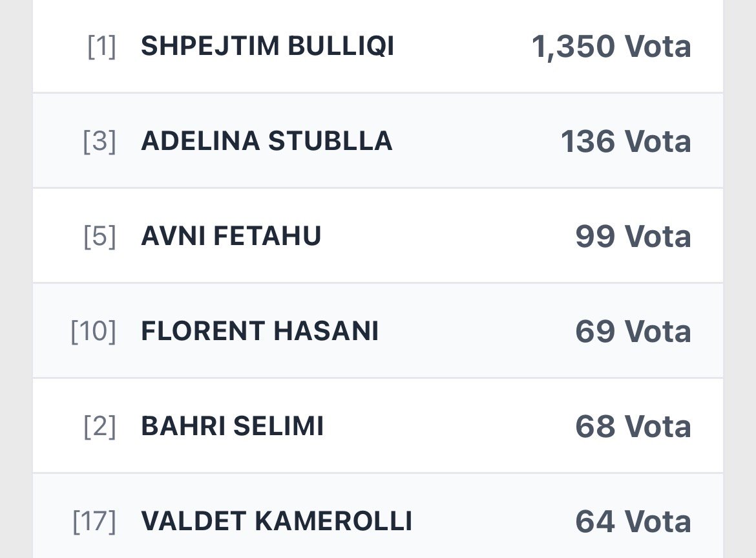Click the candidate number [2] label
Image resolution: width=756 pixels, height=558 pixels.
(100, 427)
